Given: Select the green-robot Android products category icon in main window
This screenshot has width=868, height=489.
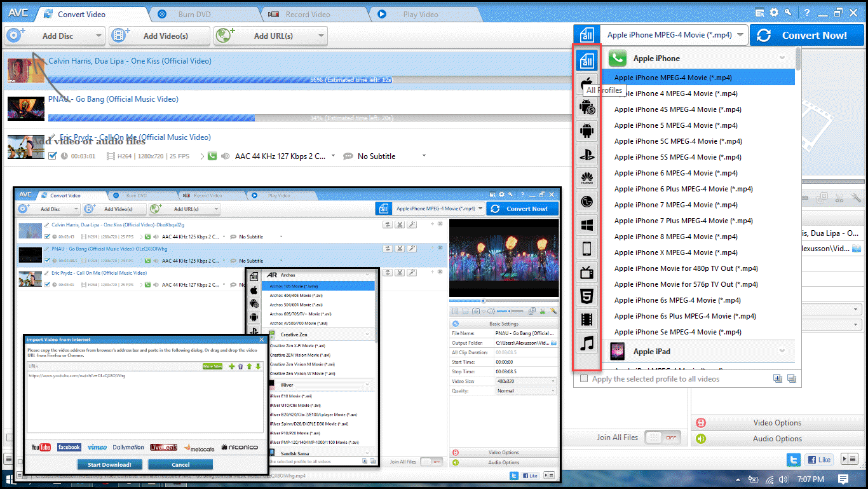Looking at the screenshot, I should 587,130.
